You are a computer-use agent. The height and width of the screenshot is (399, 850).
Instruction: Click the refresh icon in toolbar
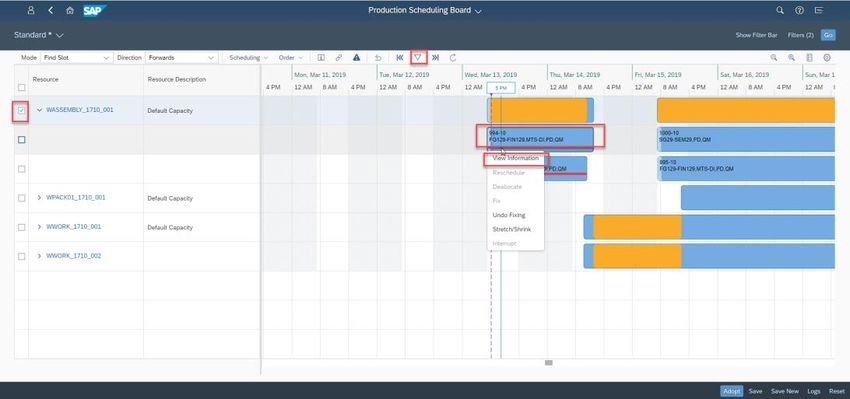click(x=453, y=57)
